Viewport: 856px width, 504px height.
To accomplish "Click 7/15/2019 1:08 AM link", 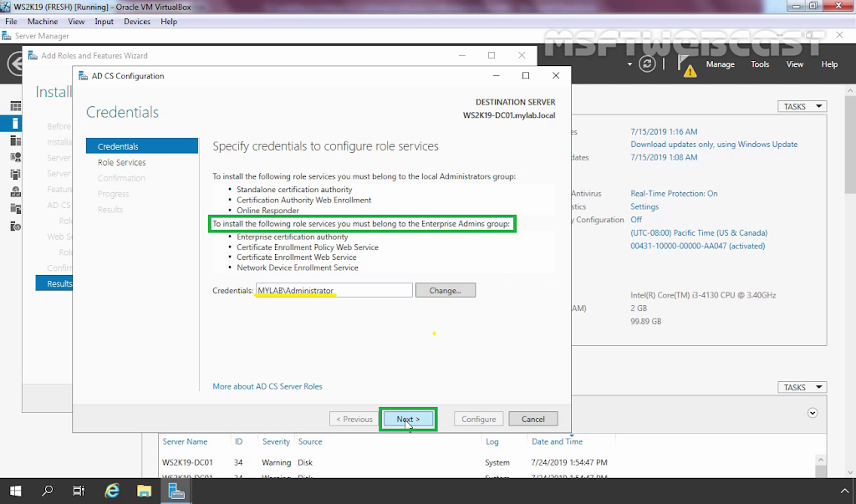I will coord(664,157).
